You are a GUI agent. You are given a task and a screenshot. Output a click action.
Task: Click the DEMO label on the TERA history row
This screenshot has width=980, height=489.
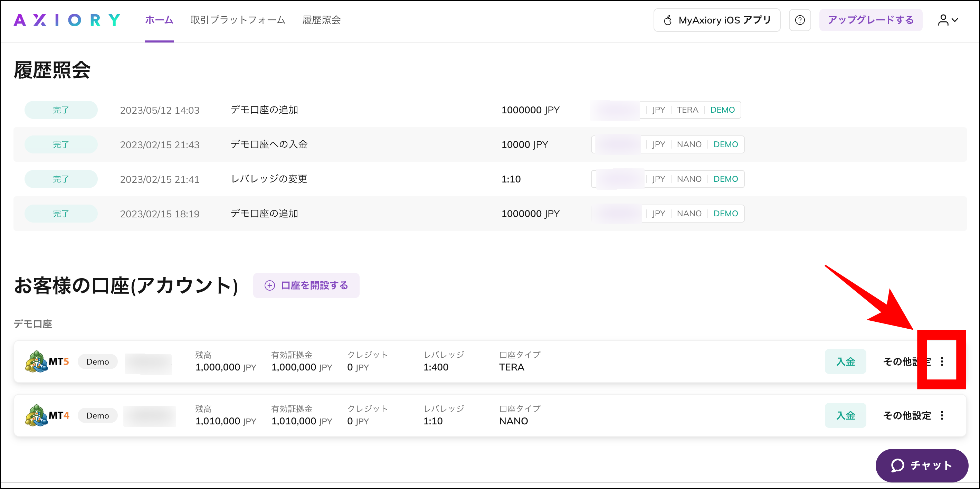722,110
